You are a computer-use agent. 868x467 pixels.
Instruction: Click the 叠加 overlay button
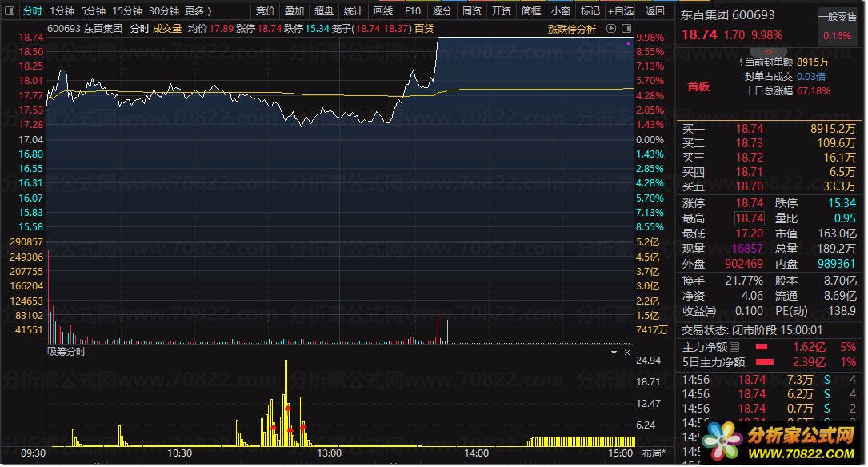(x=294, y=11)
